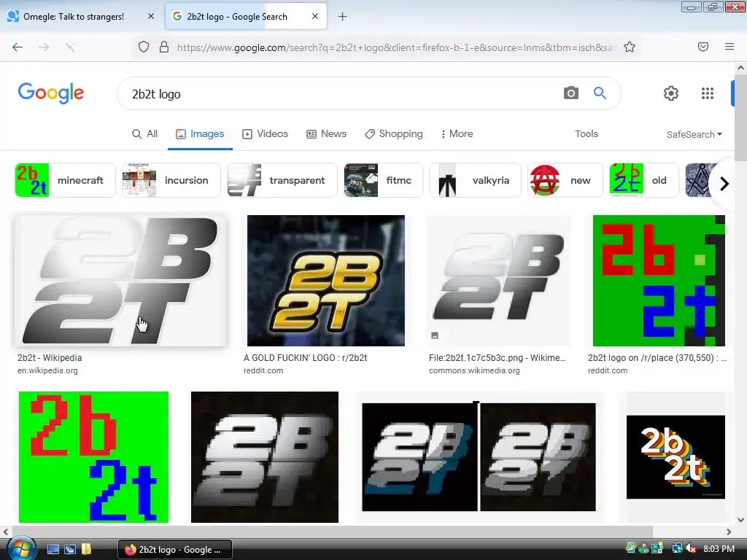Open the gold 2B2T logo thumbnail
The width and height of the screenshot is (747, 560).
[326, 281]
